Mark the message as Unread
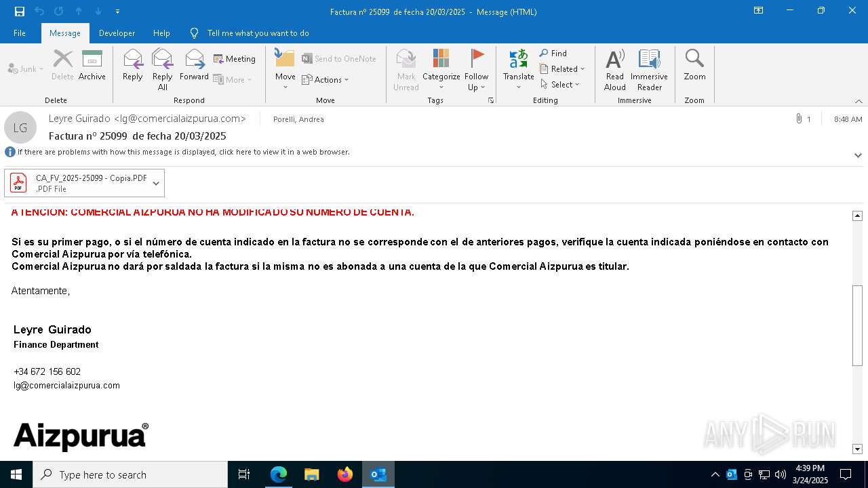Image resolution: width=868 pixels, height=488 pixels. (x=406, y=70)
